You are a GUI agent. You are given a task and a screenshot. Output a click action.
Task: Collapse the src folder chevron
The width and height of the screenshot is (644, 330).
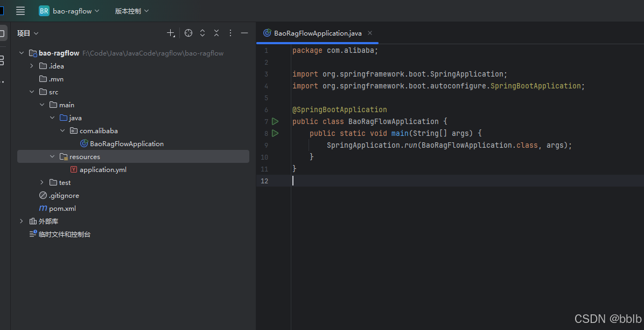click(32, 92)
